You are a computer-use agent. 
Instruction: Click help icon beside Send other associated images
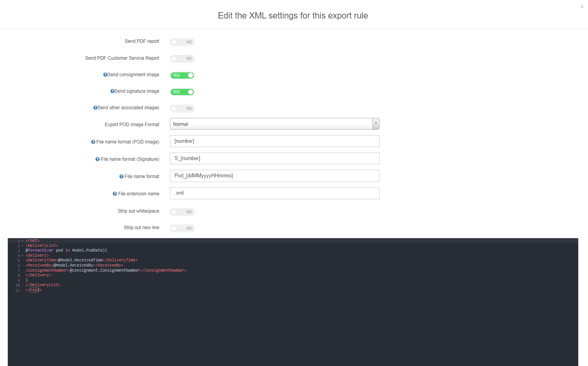pos(95,108)
